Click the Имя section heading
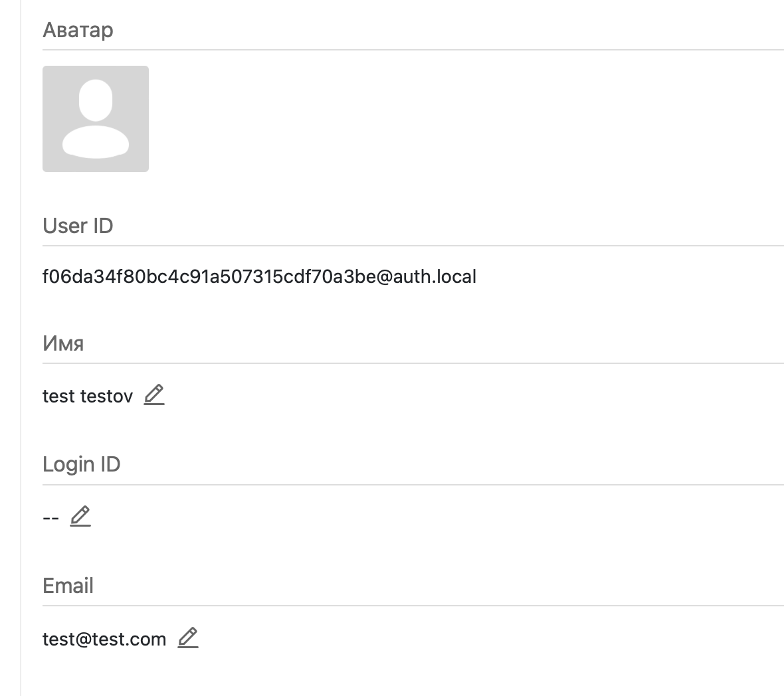 tap(63, 343)
